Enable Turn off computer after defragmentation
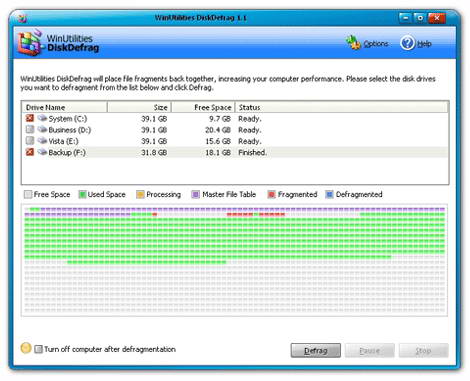Image resolution: width=470 pixels, height=381 pixels. [x=39, y=349]
